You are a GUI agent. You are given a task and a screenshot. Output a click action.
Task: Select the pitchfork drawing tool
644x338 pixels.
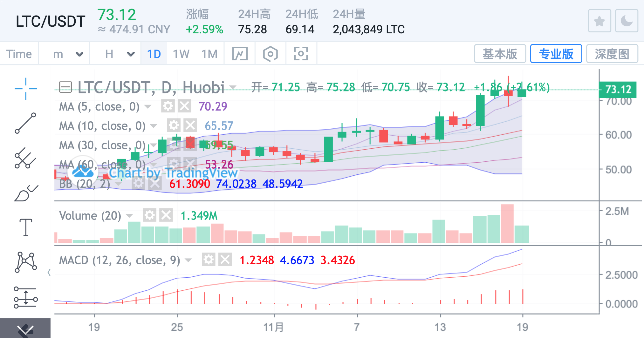[x=25, y=158]
